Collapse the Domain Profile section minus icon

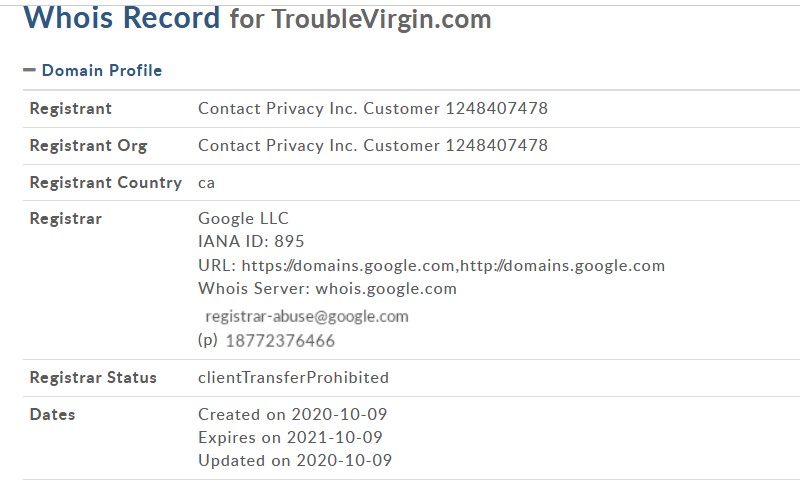click(29, 70)
